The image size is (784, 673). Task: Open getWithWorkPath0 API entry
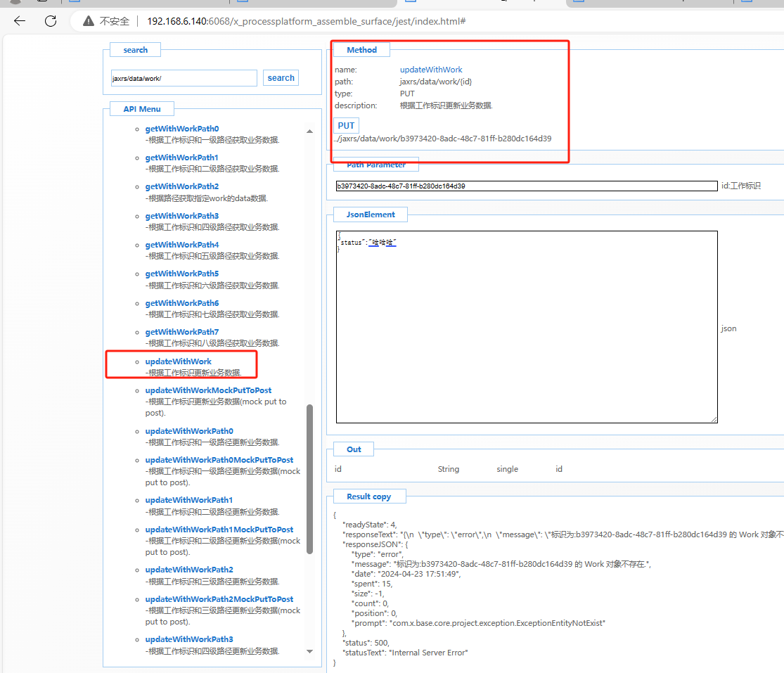(x=182, y=129)
